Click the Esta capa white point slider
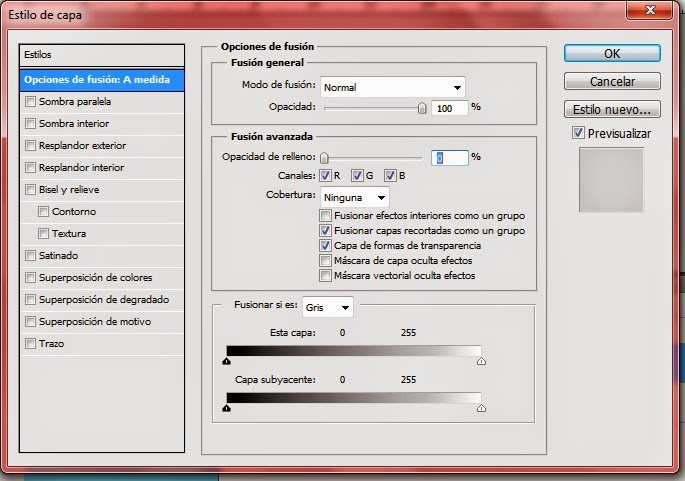This screenshot has width=685, height=481. [481, 361]
